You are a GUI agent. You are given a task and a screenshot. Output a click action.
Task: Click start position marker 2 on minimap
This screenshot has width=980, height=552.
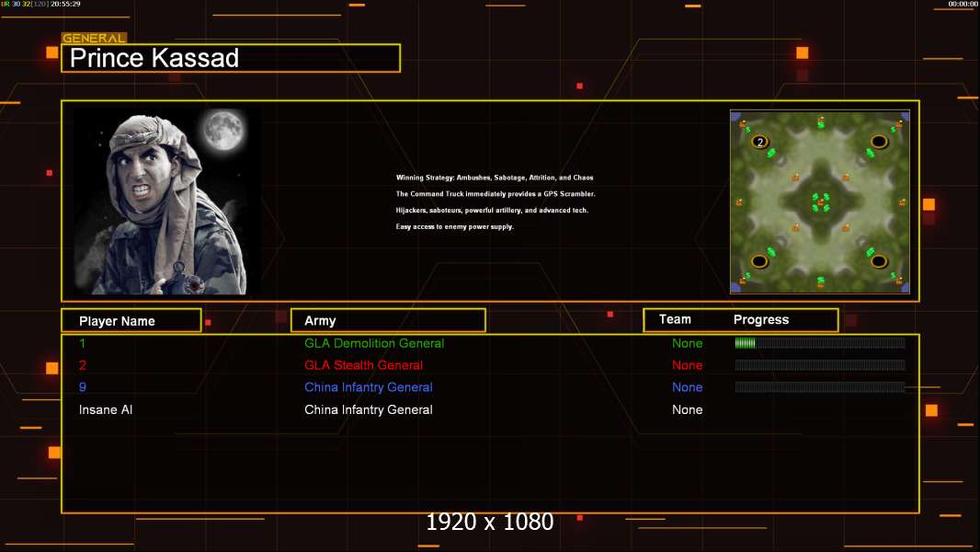tap(760, 142)
